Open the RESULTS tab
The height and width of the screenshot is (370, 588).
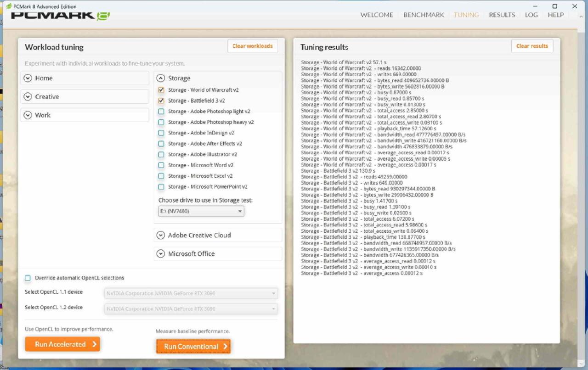pyautogui.click(x=502, y=15)
